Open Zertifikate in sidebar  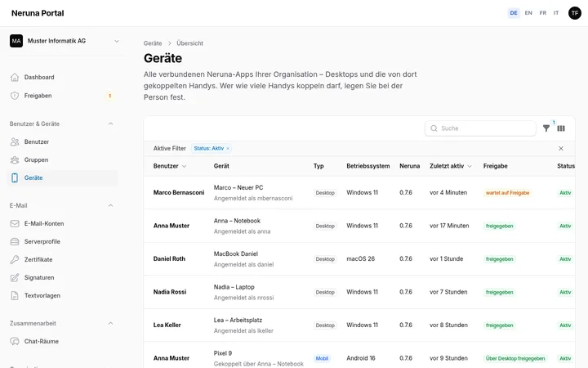point(38,260)
